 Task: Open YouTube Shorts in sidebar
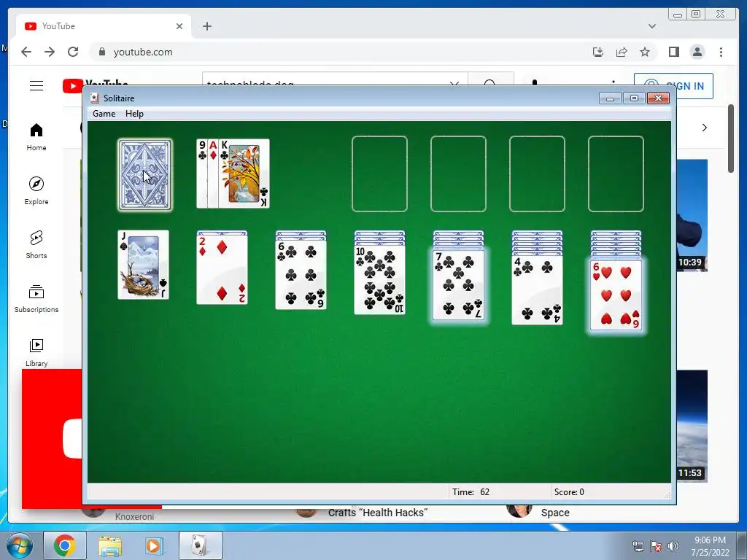(x=36, y=245)
